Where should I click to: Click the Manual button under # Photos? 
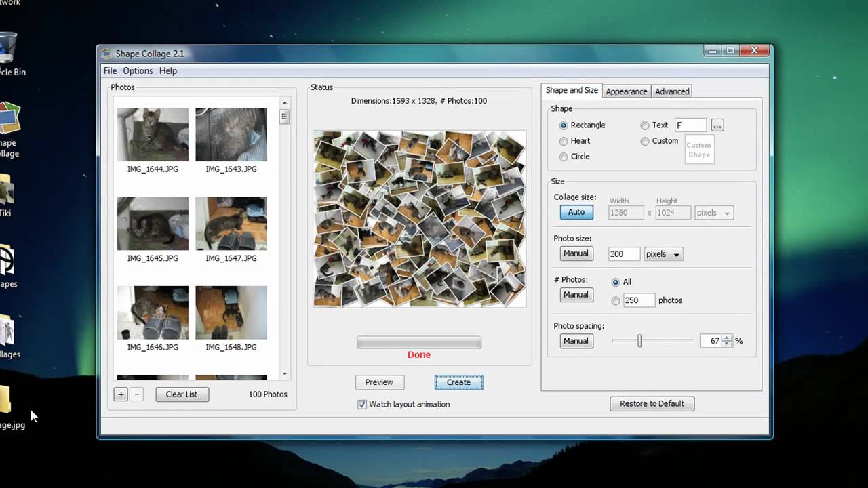coord(576,295)
